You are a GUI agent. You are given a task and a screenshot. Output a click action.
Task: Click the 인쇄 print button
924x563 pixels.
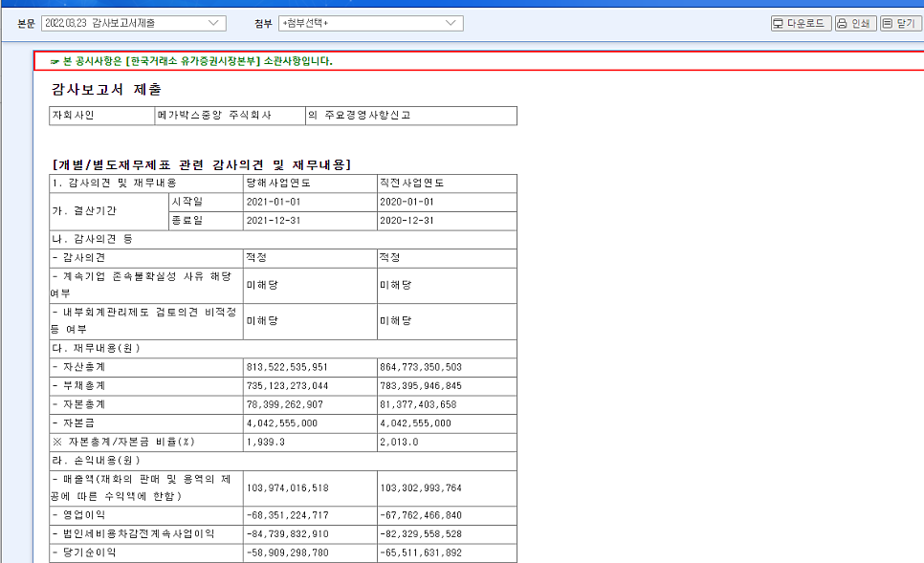click(x=856, y=23)
